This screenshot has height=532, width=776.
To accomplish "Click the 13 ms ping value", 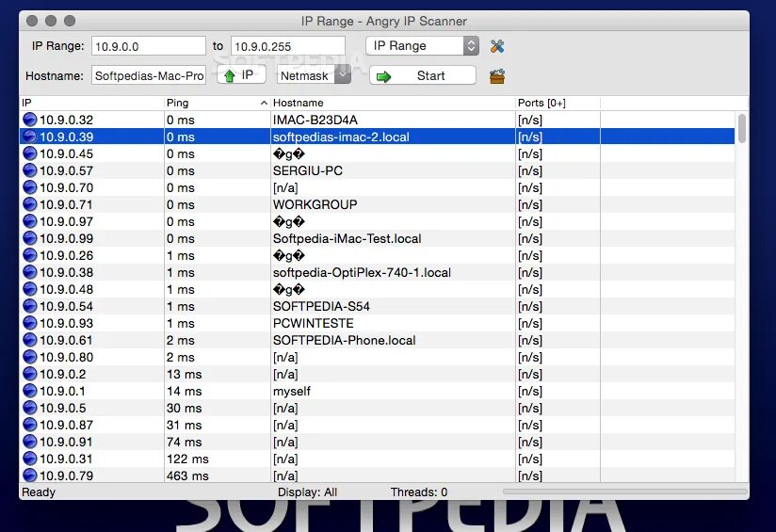I will coord(184,374).
